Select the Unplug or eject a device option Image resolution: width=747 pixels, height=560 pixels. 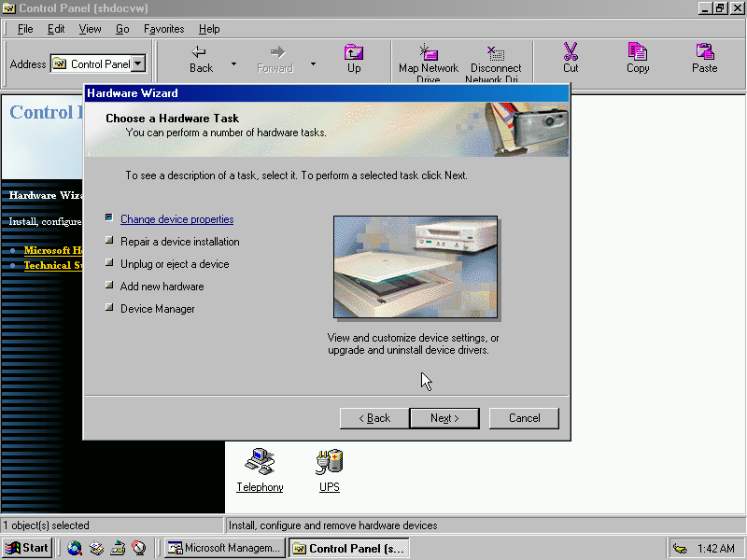(x=174, y=264)
